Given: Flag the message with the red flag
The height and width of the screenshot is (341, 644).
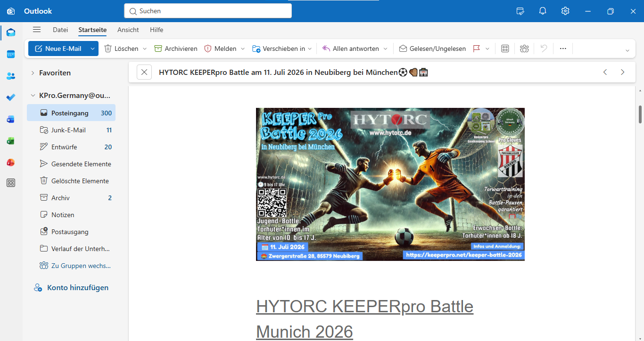Looking at the screenshot, I should point(476,49).
